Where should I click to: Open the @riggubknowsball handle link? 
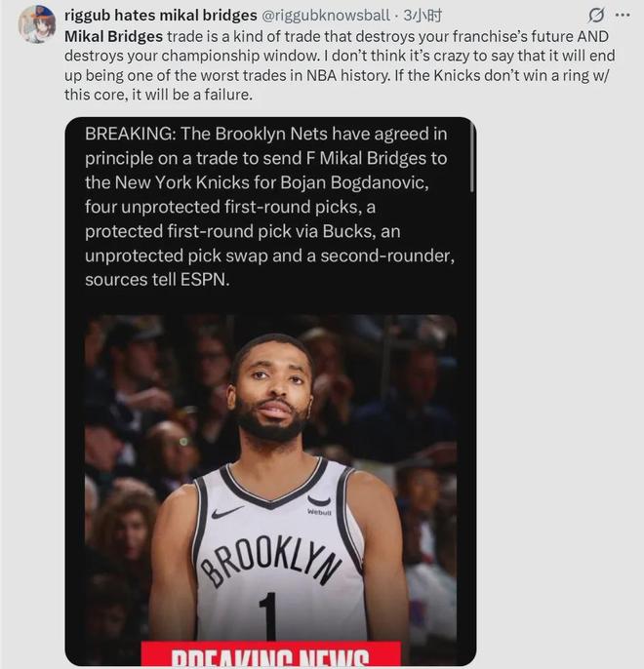point(325,16)
